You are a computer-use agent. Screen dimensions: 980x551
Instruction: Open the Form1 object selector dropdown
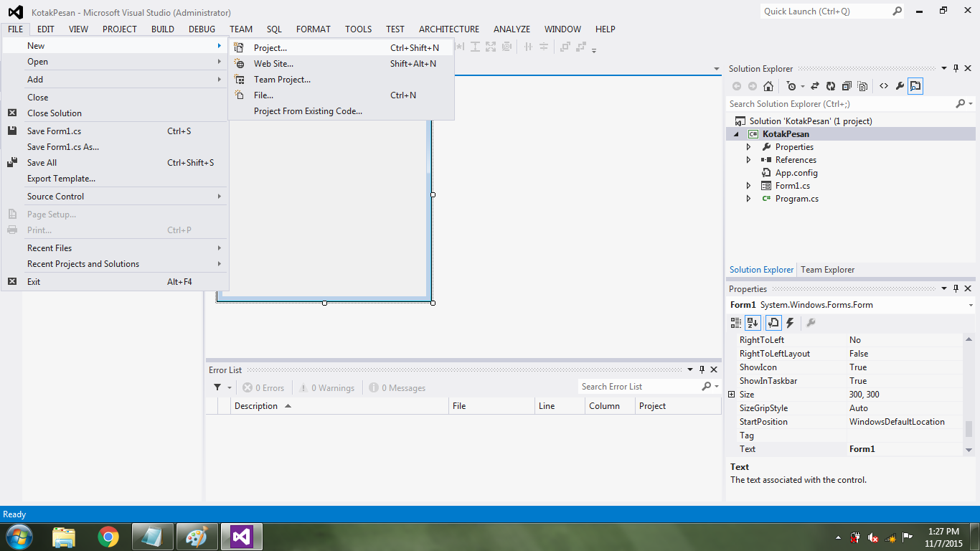[x=971, y=306]
